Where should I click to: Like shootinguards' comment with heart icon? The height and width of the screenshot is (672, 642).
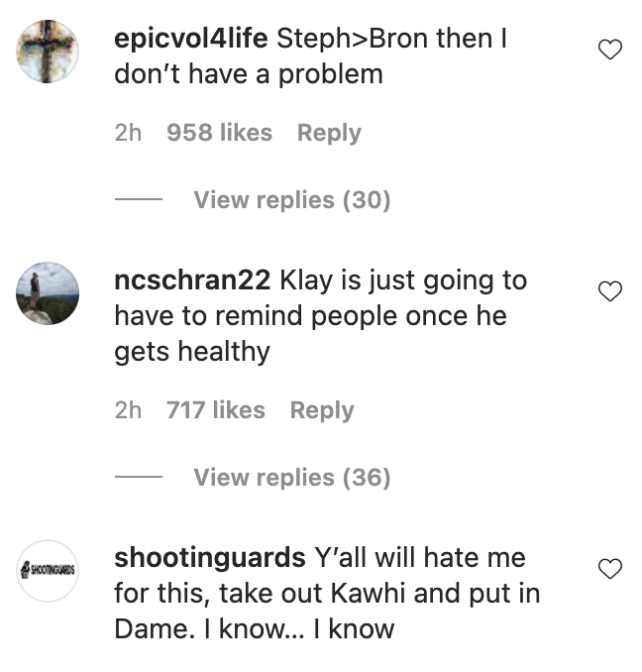pos(611,568)
